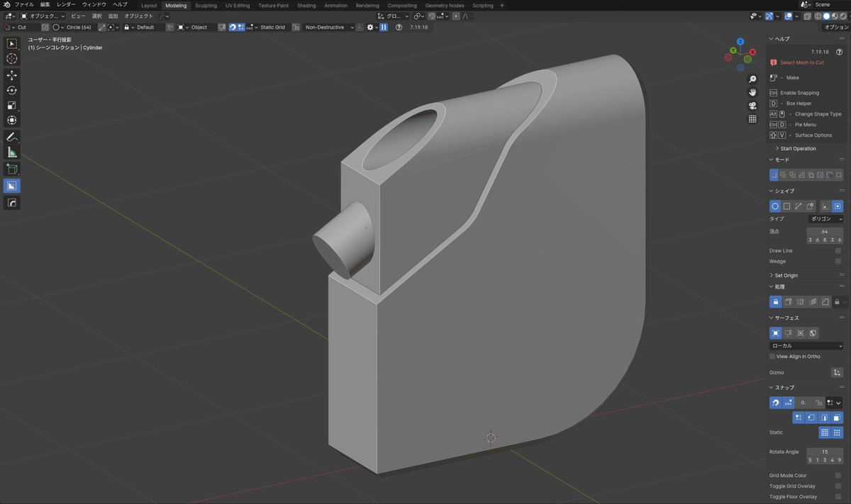Open the オブジェクト mode dropdown in header
This screenshot has width=851, height=504.
point(42,16)
